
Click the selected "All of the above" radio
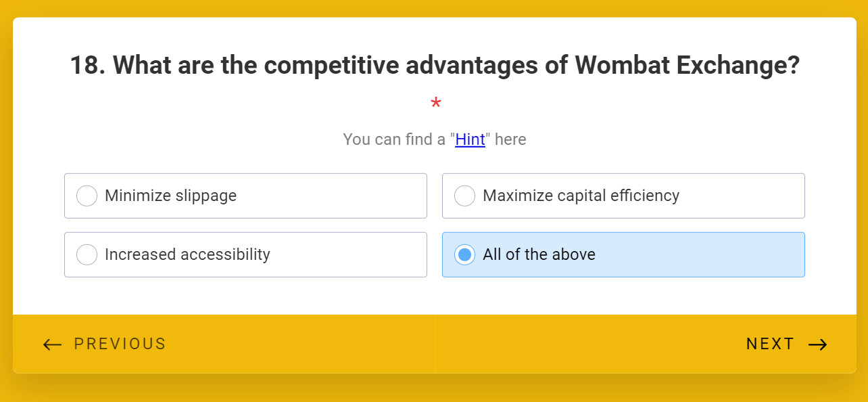point(464,255)
